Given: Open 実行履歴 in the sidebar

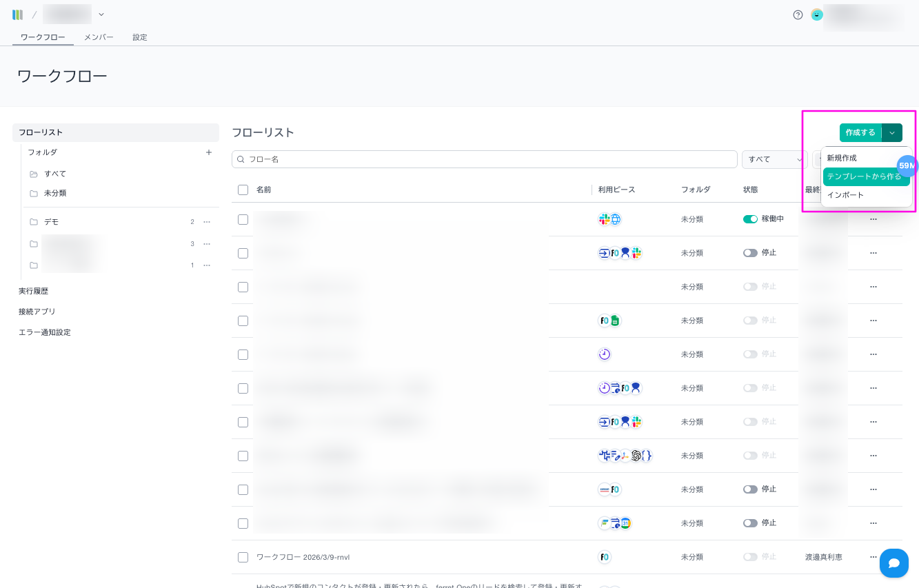Looking at the screenshot, I should click(34, 291).
